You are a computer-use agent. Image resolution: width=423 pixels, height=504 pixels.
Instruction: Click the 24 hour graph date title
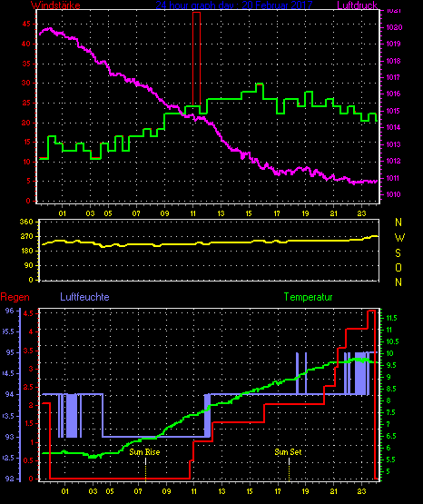pyautogui.click(x=234, y=5)
